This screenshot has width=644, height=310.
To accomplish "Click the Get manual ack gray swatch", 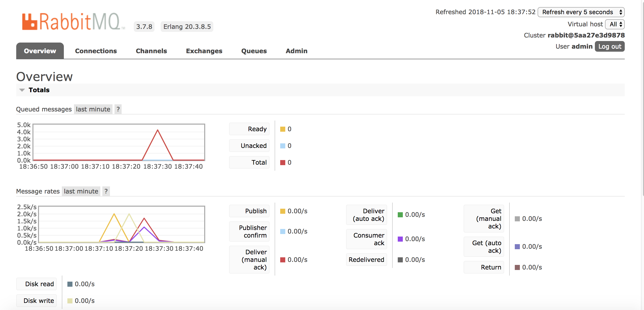I will (517, 219).
